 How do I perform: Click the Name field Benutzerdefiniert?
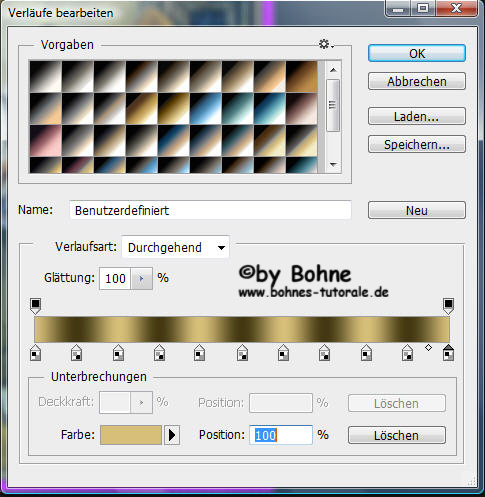[x=210, y=210]
